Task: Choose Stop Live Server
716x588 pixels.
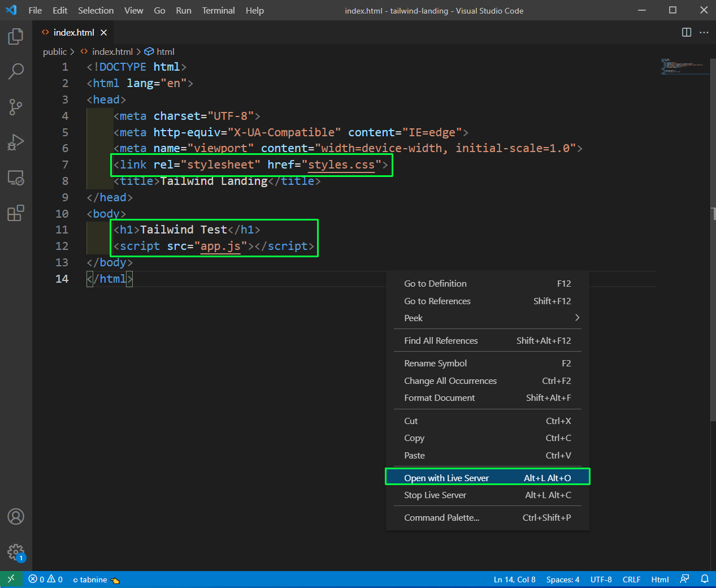Action: 487,495
